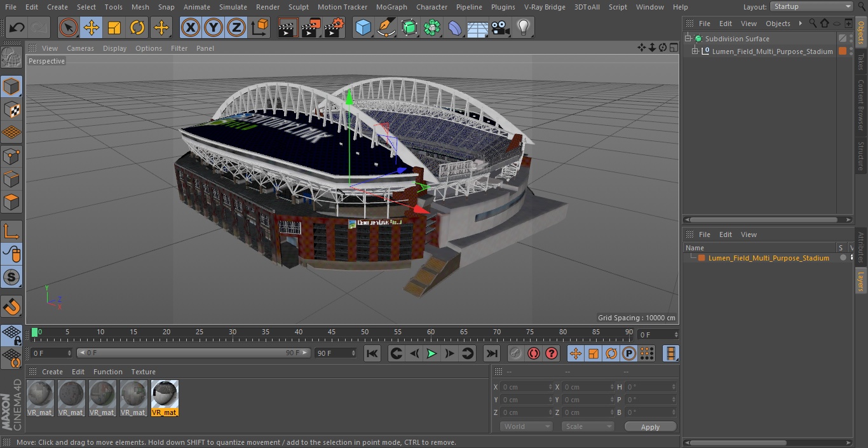Screen dimensions: 868x448
Task: Open the V-Ray Bridge menu
Action: coord(545,7)
